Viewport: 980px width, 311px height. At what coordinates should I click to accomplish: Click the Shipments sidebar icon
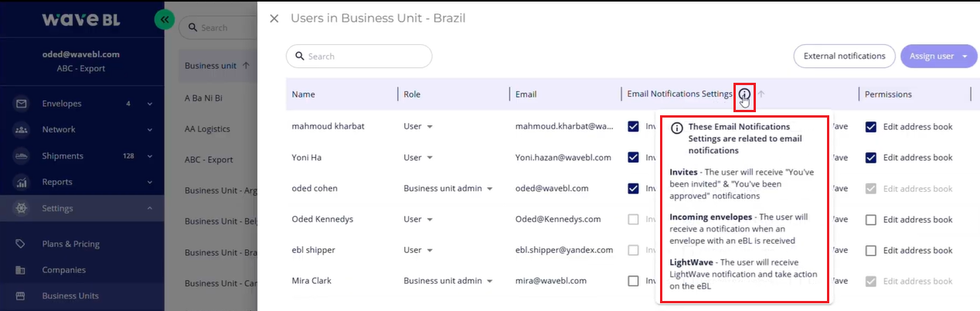22,156
